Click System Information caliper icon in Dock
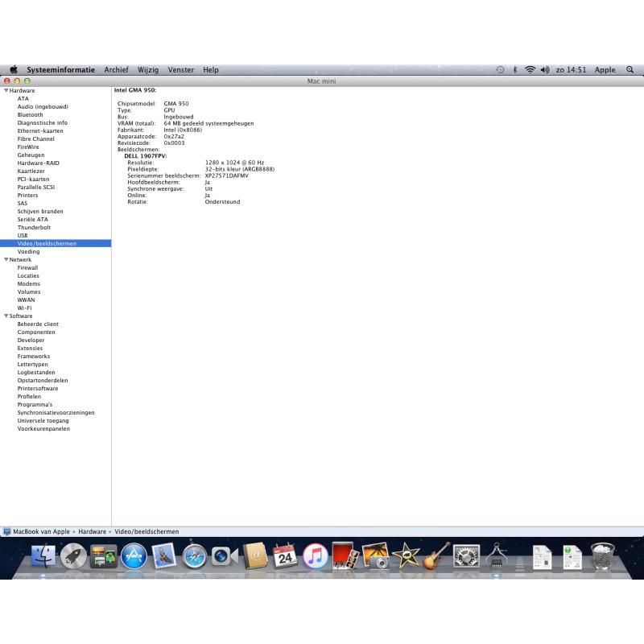This screenshot has height=644, width=644. pos(496,556)
